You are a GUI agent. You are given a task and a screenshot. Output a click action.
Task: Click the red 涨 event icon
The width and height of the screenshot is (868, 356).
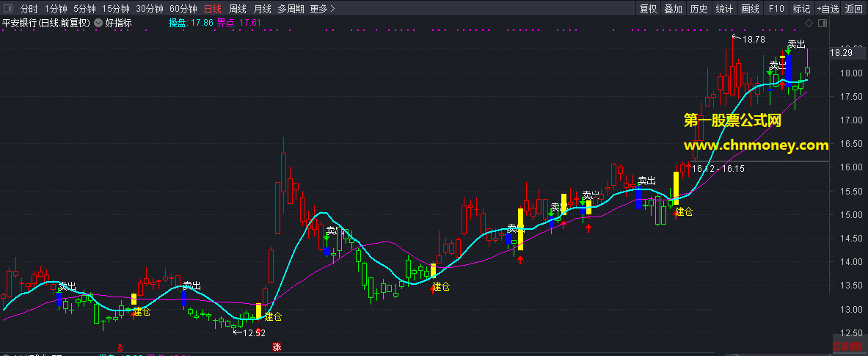(277, 347)
